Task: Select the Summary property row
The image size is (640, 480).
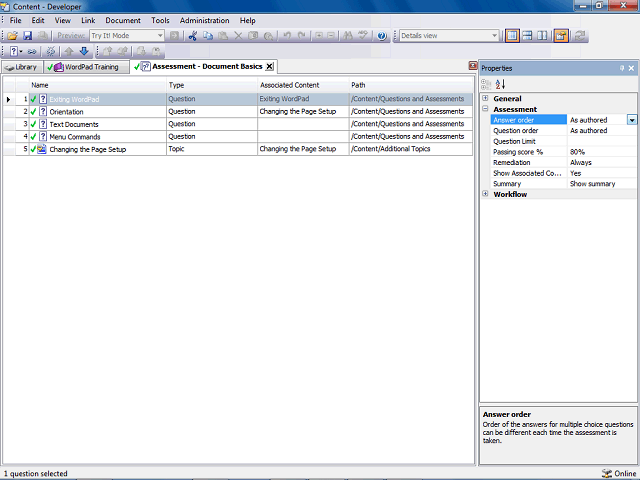Action: click(564, 184)
